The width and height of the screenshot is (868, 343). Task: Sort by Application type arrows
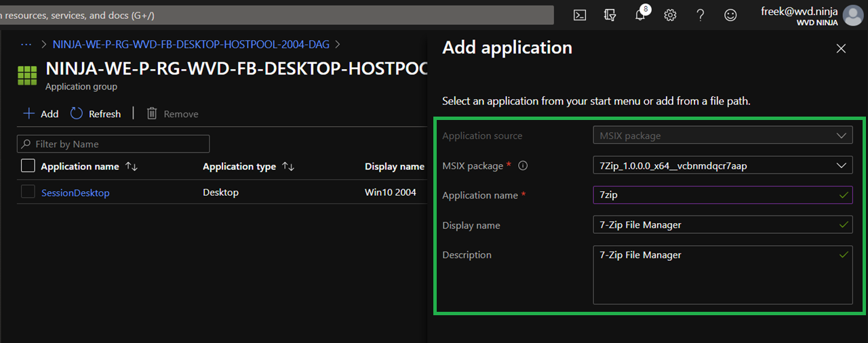click(x=288, y=166)
